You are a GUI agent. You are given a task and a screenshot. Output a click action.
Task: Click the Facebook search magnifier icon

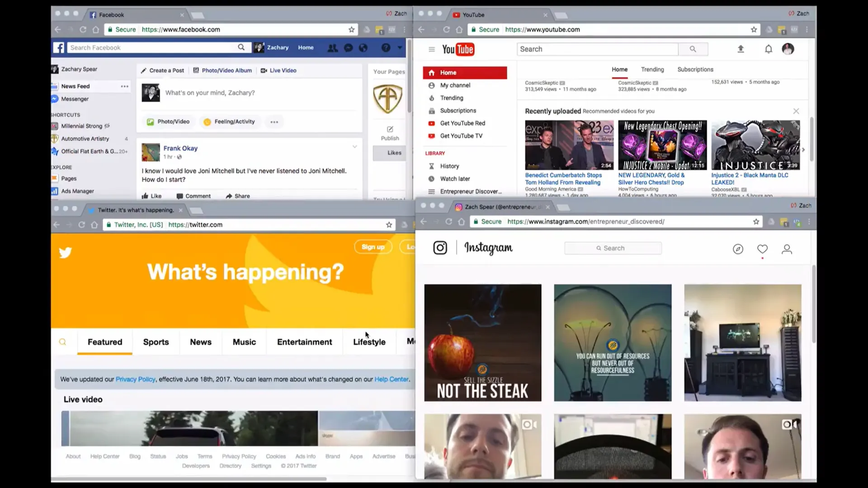pyautogui.click(x=241, y=47)
